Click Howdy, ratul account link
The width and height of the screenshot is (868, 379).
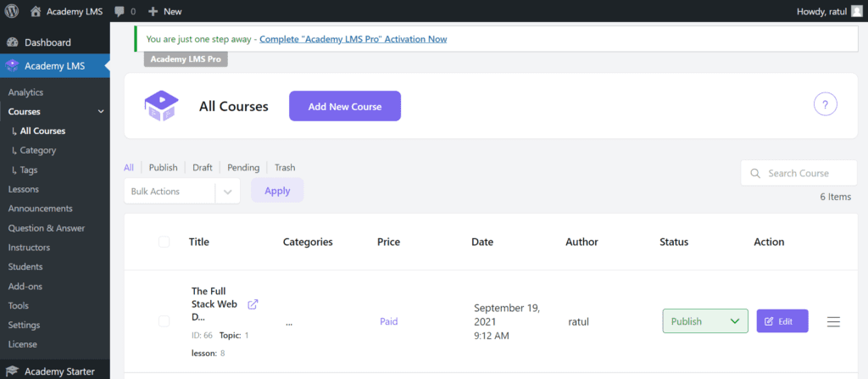tap(821, 11)
